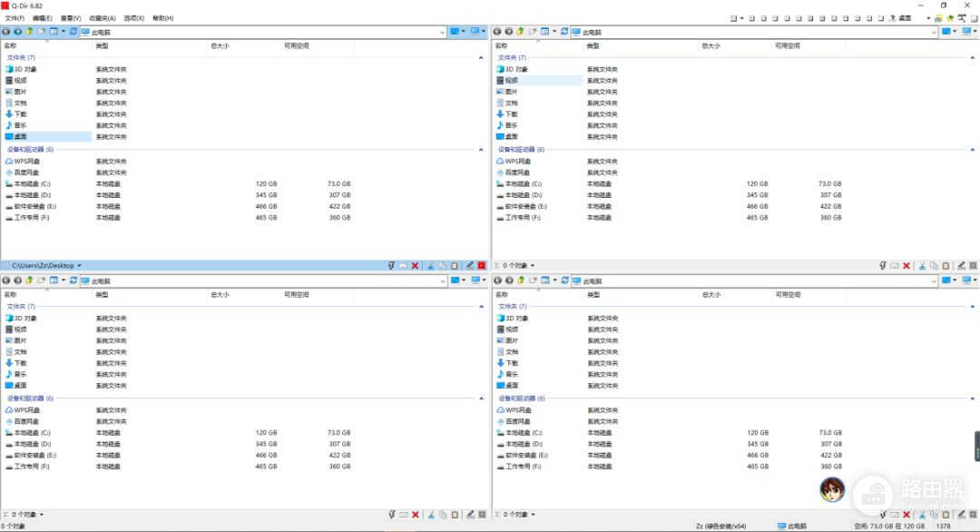980x532 pixels.
Task: Open the 选项(X) menu
Action: click(133, 17)
